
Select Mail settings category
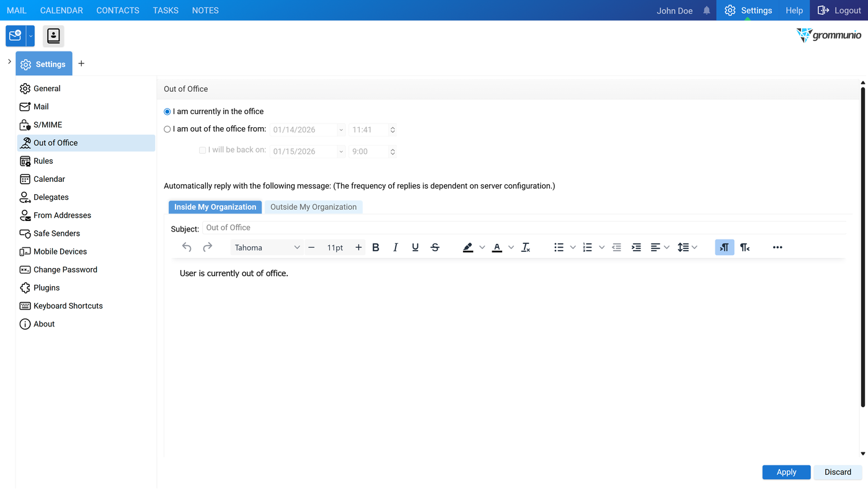(x=86, y=107)
